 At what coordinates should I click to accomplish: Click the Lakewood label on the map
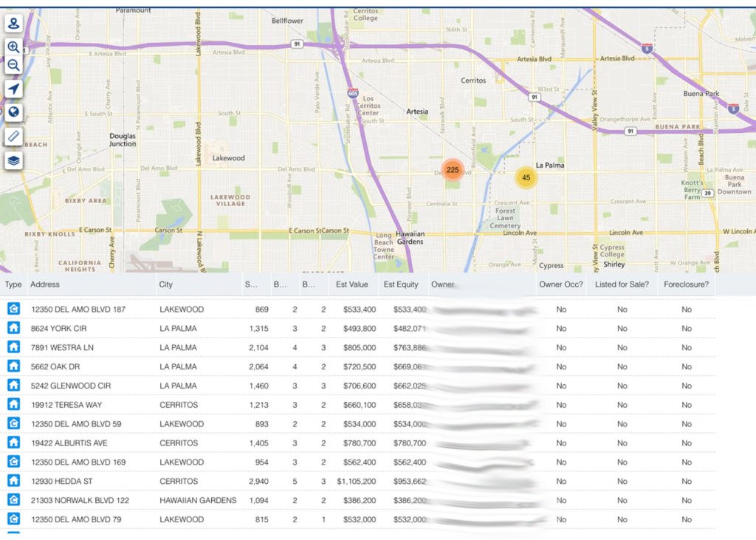click(x=229, y=158)
